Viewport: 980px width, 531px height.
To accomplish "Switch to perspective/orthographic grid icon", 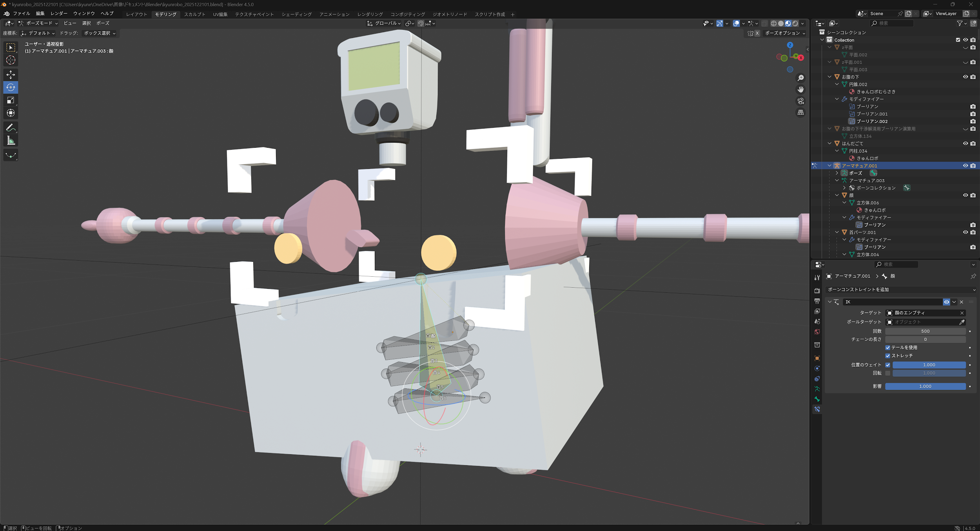I will pyautogui.click(x=800, y=112).
